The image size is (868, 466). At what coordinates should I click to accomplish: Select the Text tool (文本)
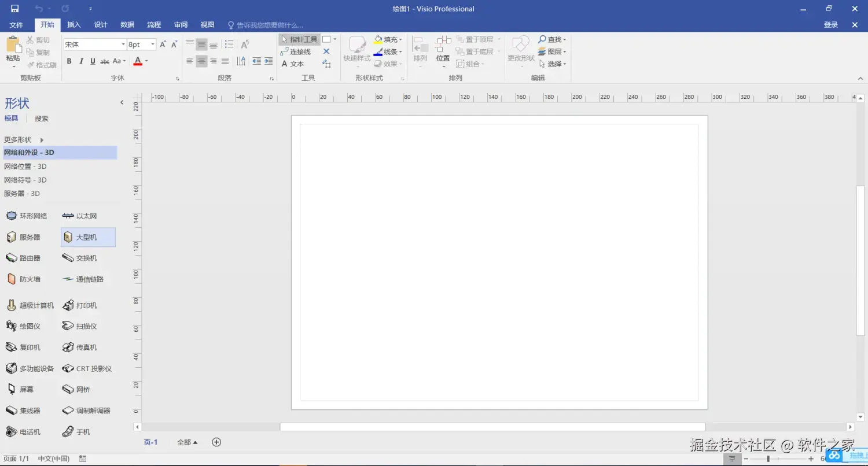[x=293, y=64]
